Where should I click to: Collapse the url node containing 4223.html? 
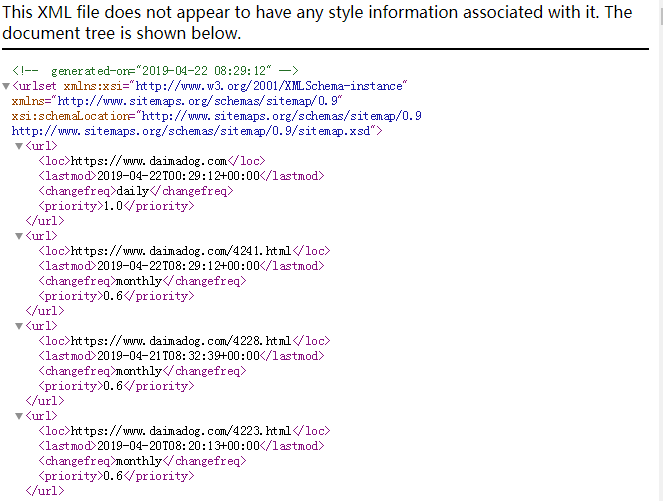[x=19, y=416]
